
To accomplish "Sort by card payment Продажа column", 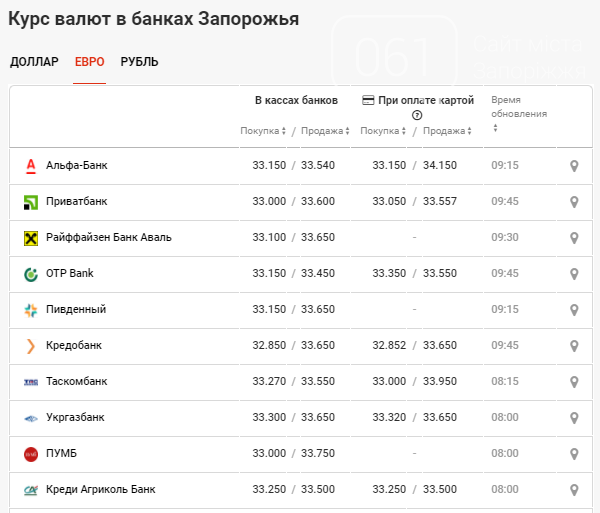I will click(x=445, y=131).
